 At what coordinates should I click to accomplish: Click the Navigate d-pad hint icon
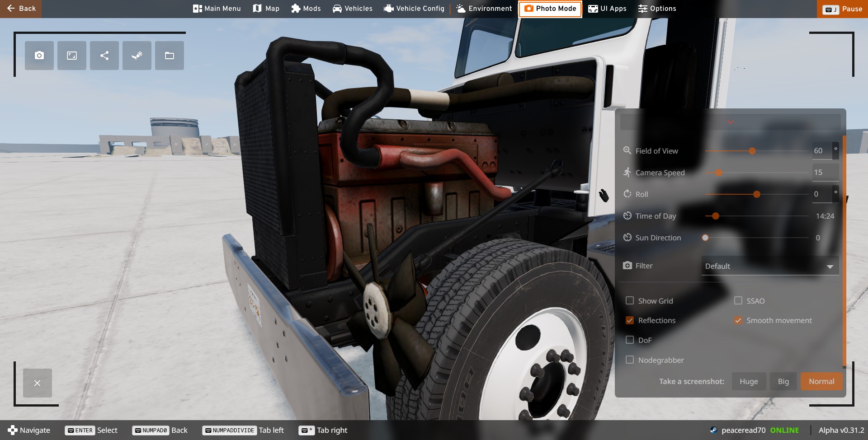tap(13, 430)
